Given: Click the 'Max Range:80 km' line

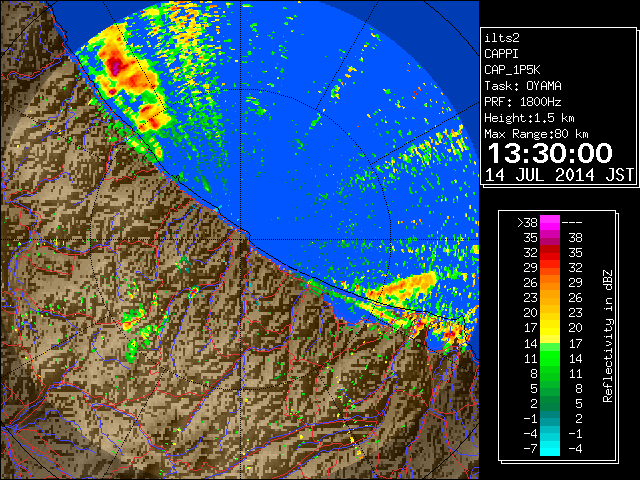Looking at the screenshot, I should tap(536, 134).
